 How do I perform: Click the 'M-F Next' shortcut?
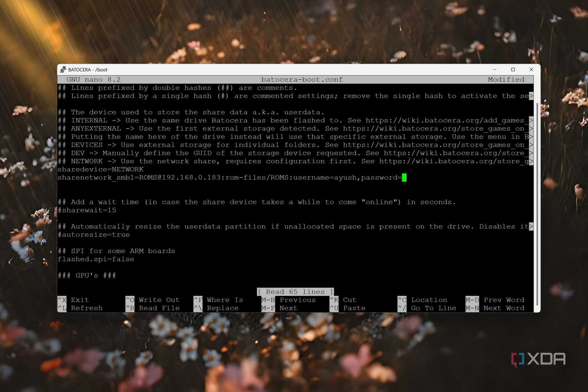coord(279,308)
